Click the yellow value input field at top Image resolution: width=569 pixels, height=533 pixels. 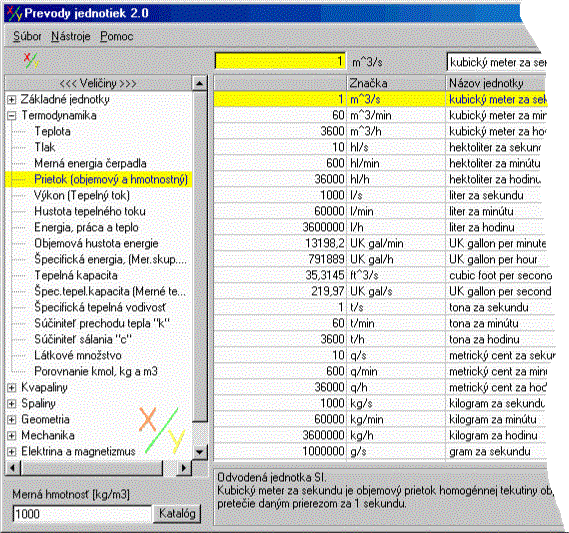281,61
